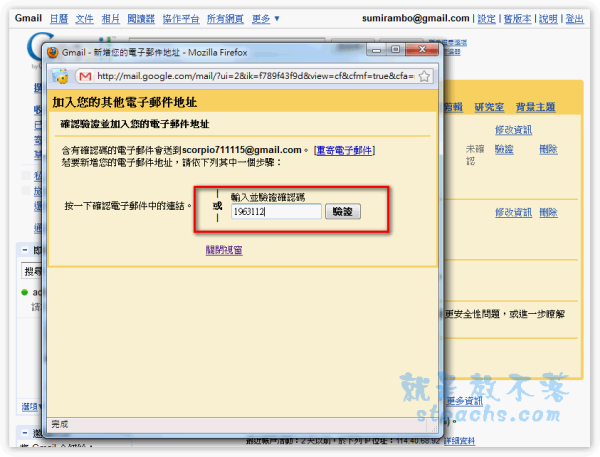Screen dimensions: 600x457
Task: Click the 重寄電子郵件 resend link
Action: (344, 150)
